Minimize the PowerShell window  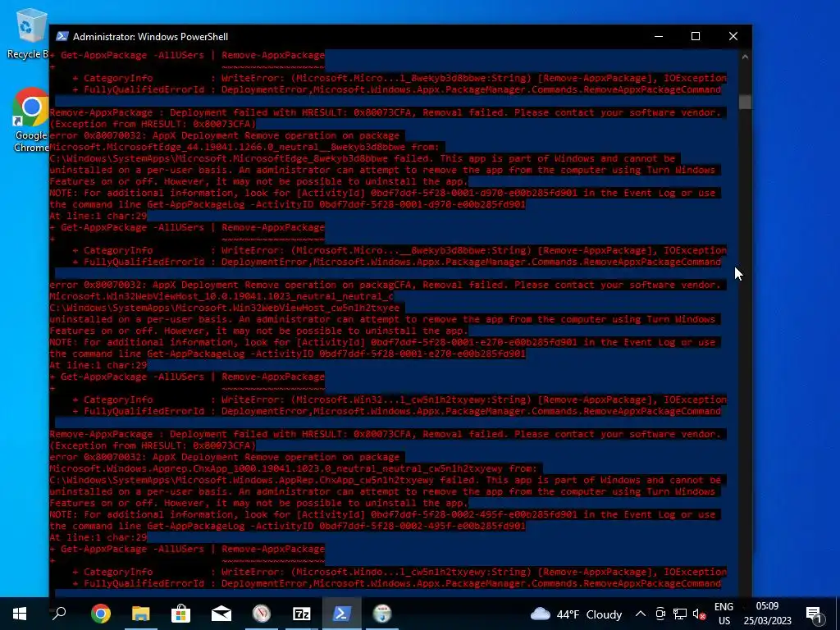click(659, 36)
